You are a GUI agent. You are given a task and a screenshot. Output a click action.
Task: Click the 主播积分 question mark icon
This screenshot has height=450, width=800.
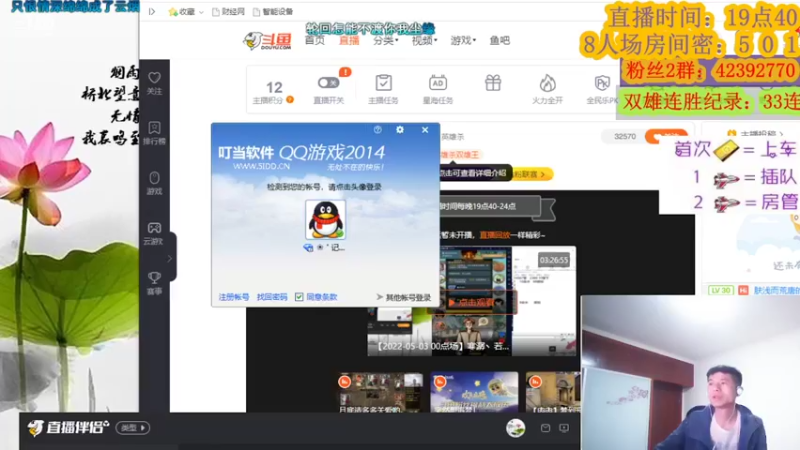coord(290,99)
